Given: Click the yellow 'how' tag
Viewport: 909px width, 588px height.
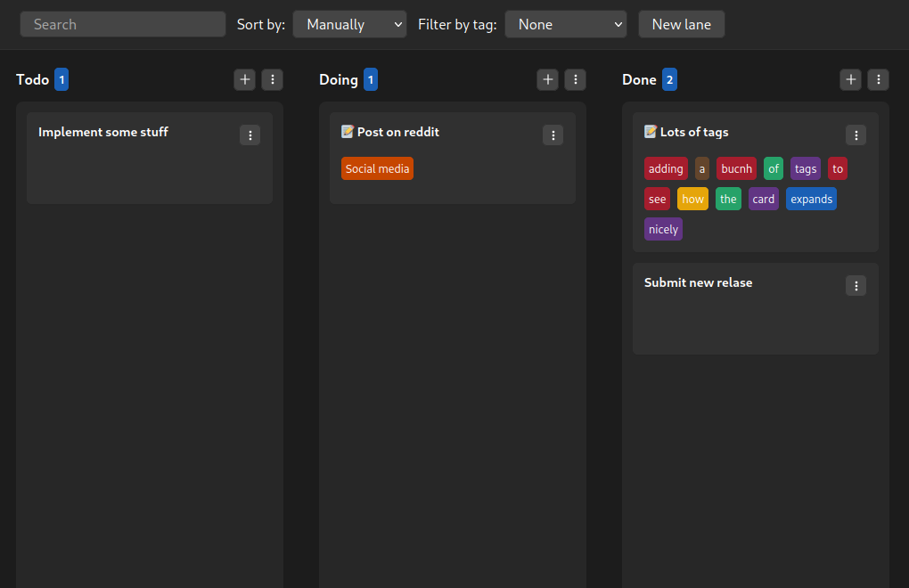Looking at the screenshot, I should pyautogui.click(x=692, y=200).
